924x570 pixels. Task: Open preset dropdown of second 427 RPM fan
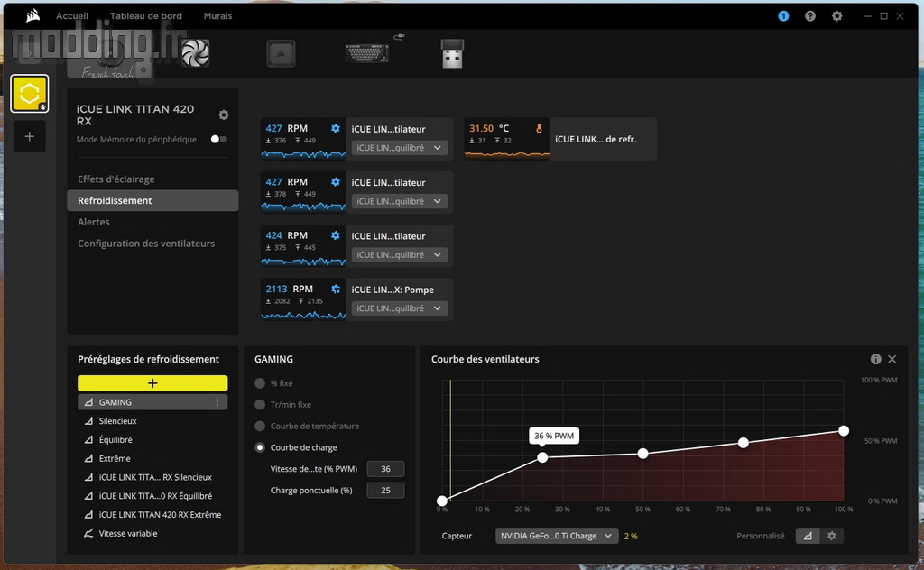[400, 201]
